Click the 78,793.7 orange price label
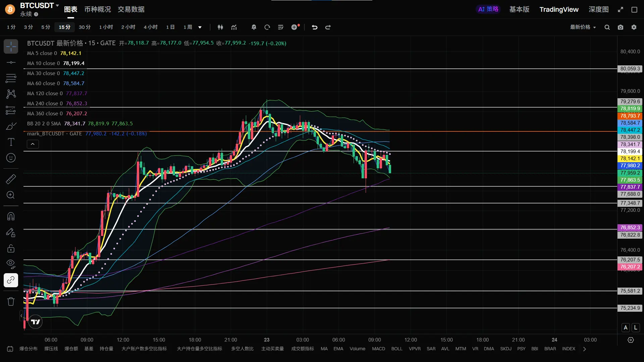The width and height of the screenshot is (644, 362). tap(630, 116)
